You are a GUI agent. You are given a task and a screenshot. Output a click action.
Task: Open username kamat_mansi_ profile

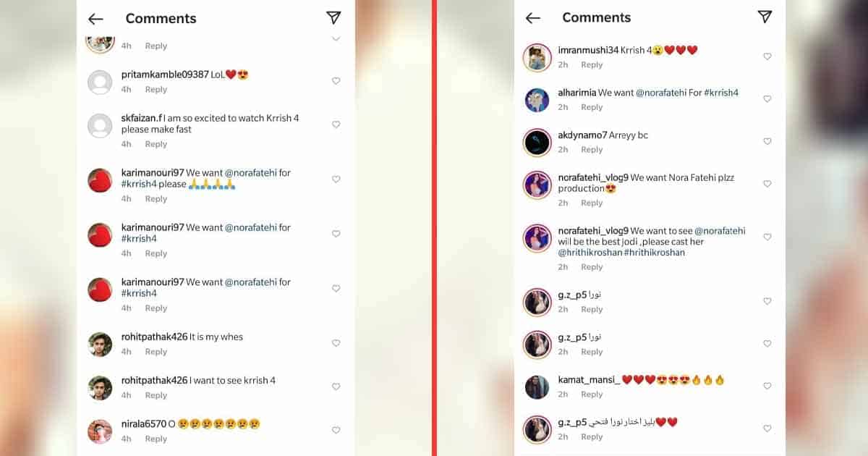pyautogui.click(x=589, y=379)
